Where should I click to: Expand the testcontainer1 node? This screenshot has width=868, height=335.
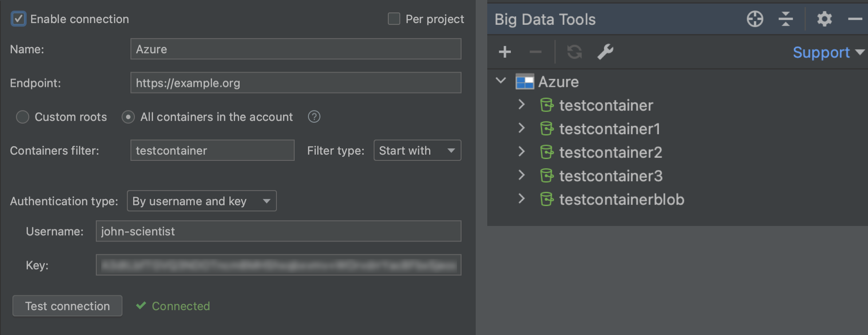click(522, 128)
